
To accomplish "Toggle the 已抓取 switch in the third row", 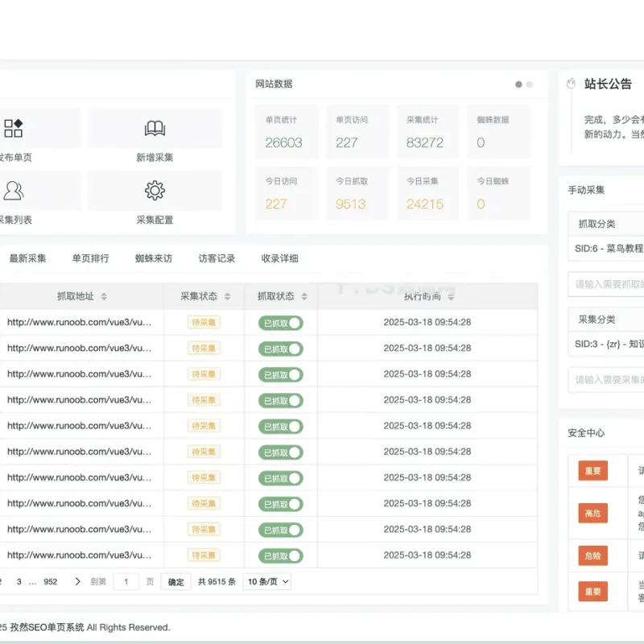I will click(281, 375).
